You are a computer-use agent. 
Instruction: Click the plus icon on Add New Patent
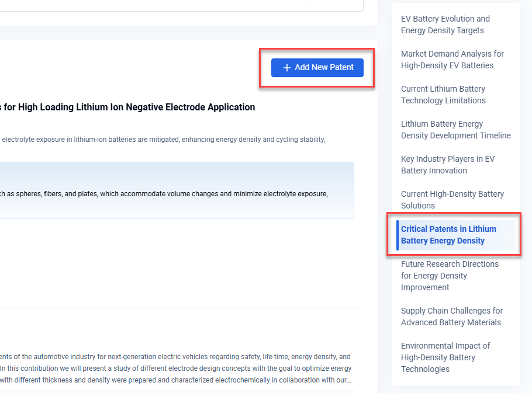click(x=286, y=68)
